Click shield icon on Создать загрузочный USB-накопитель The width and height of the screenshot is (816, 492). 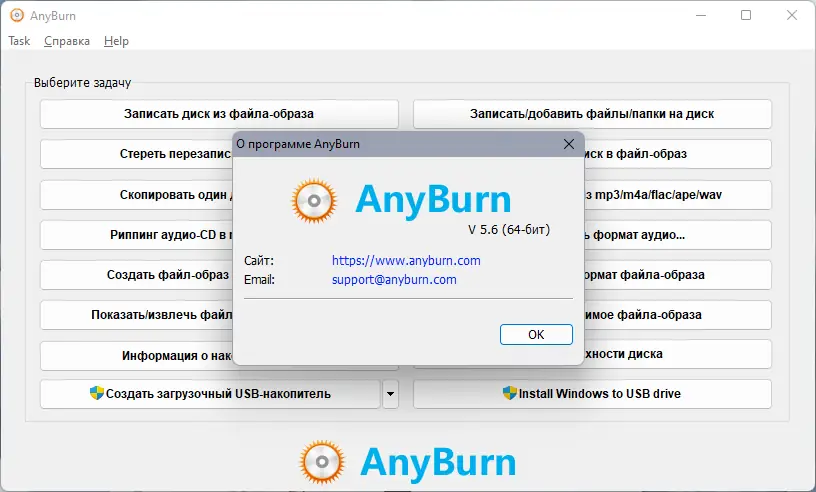point(97,393)
